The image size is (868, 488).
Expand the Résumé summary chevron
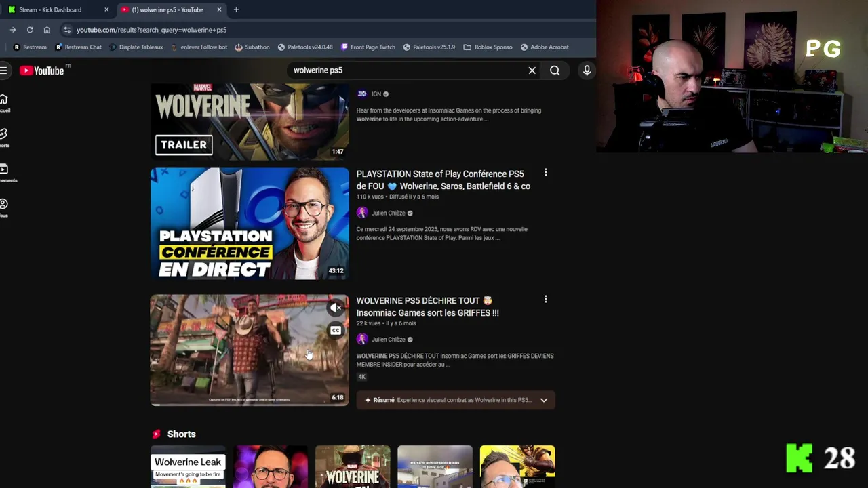pyautogui.click(x=544, y=400)
